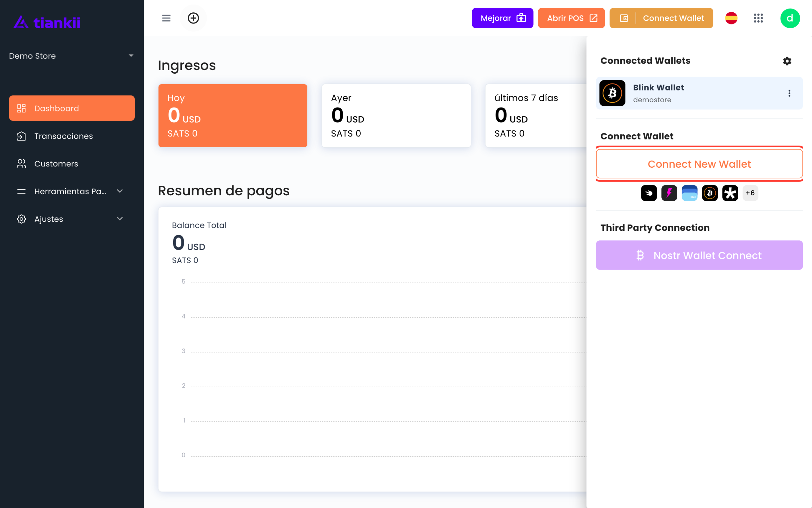This screenshot has height=508, width=812.
Task: Expand Herramientas Pa... submenu
Action: point(71,191)
